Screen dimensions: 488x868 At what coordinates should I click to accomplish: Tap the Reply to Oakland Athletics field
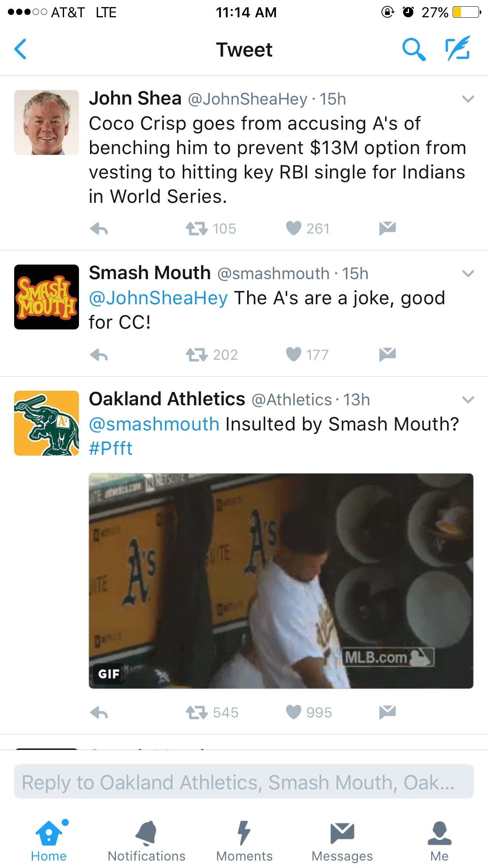pos(244,781)
